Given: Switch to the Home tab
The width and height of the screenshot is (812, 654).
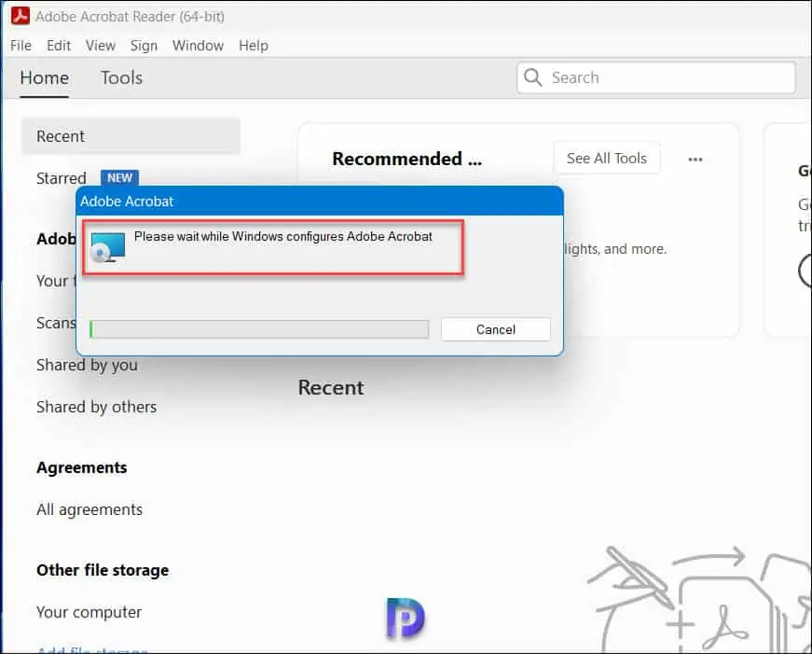Looking at the screenshot, I should pos(45,77).
